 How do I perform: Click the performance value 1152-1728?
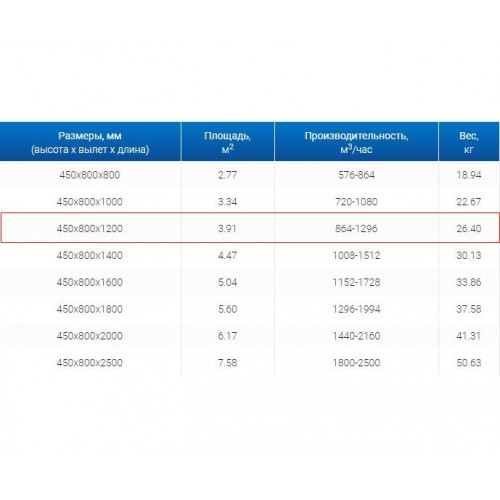(356, 282)
